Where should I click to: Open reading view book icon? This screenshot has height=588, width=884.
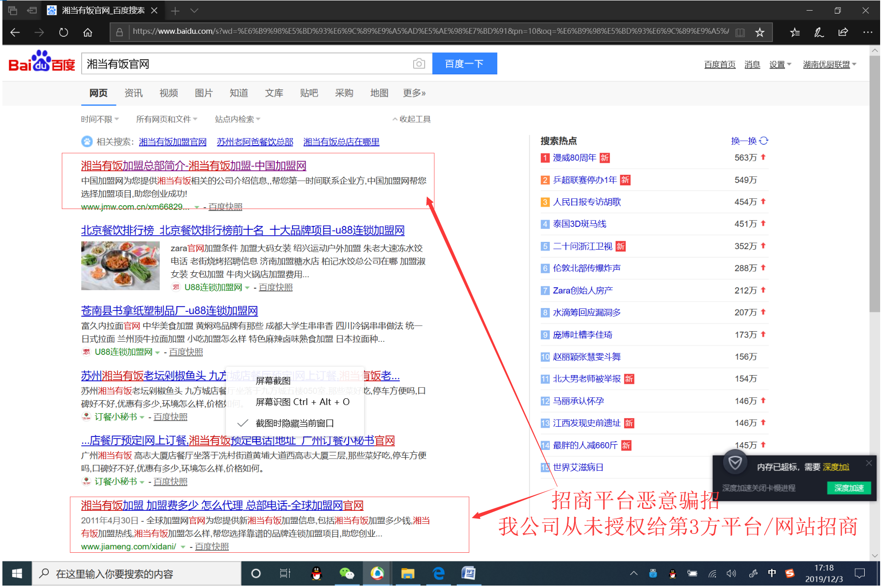click(x=740, y=32)
